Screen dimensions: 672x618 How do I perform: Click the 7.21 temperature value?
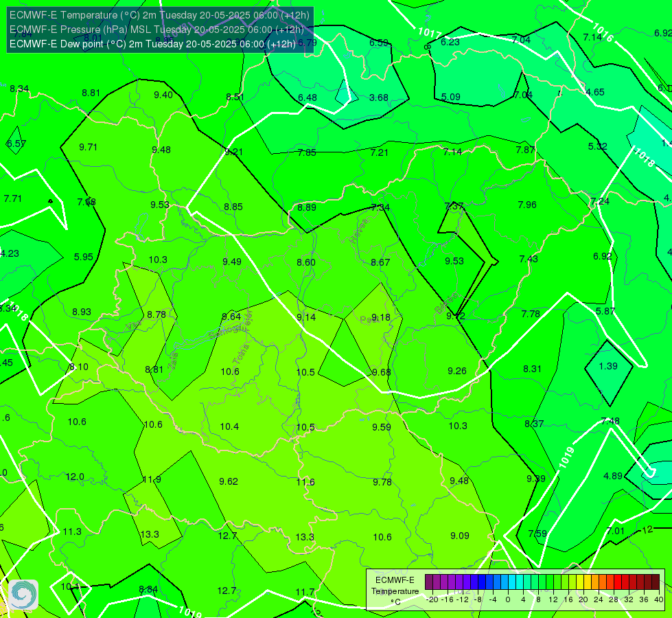(x=380, y=152)
